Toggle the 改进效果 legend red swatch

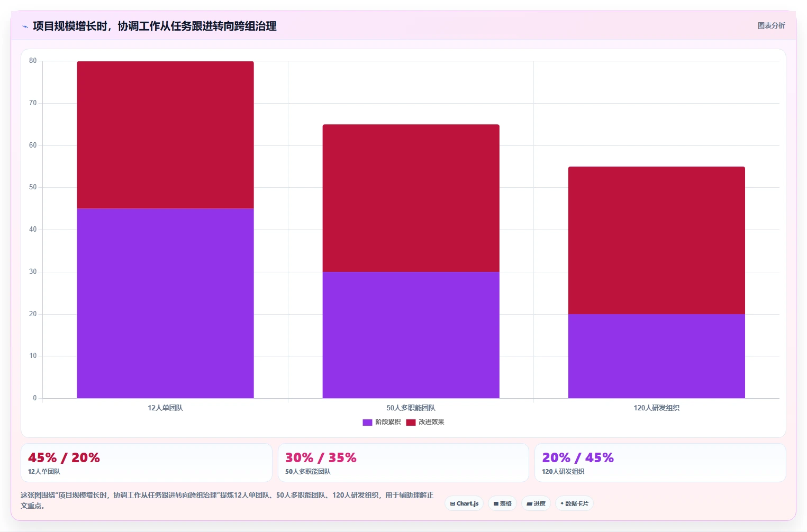pos(411,422)
